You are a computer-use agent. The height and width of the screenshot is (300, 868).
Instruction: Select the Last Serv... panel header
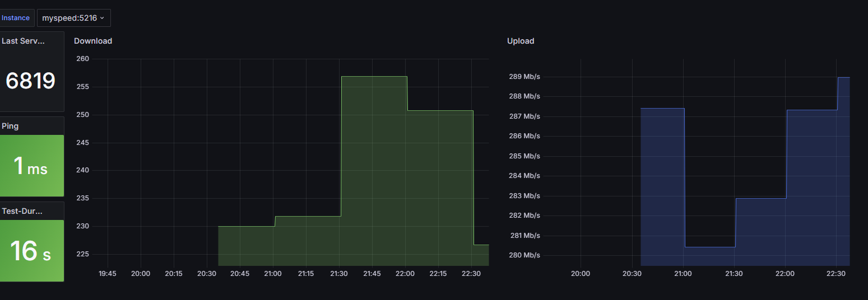coord(23,41)
